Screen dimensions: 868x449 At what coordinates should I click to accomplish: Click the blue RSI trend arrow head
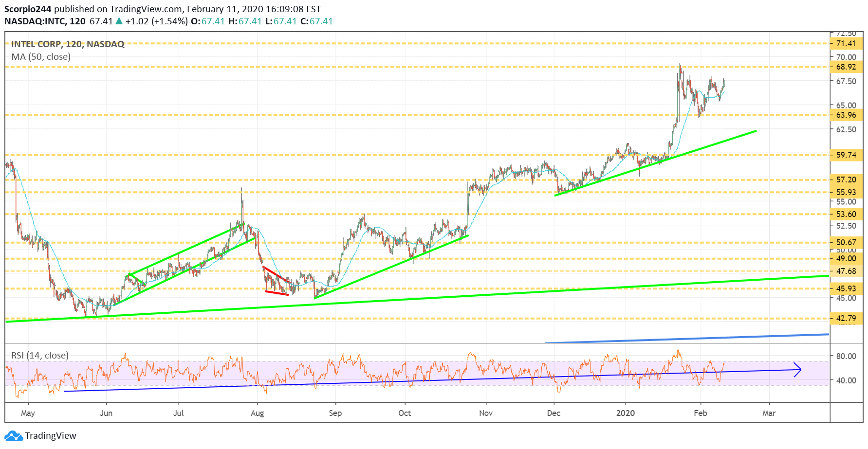pos(797,370)
